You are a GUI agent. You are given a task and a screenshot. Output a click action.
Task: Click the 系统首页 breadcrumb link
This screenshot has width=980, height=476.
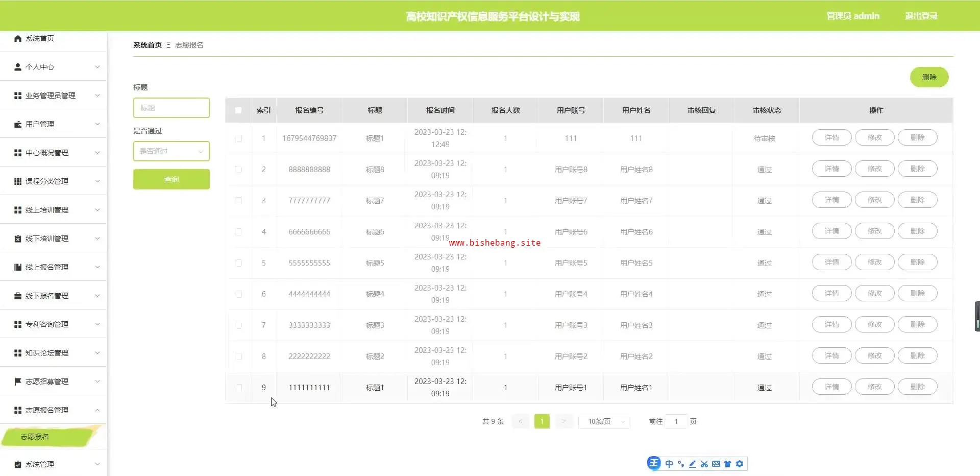(148, 45)
